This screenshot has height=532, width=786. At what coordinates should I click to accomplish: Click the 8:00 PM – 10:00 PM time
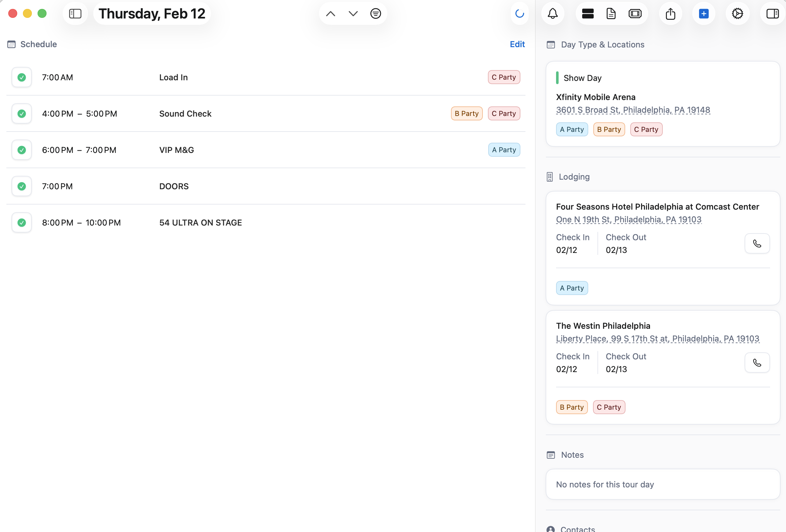tap(81, 223)
